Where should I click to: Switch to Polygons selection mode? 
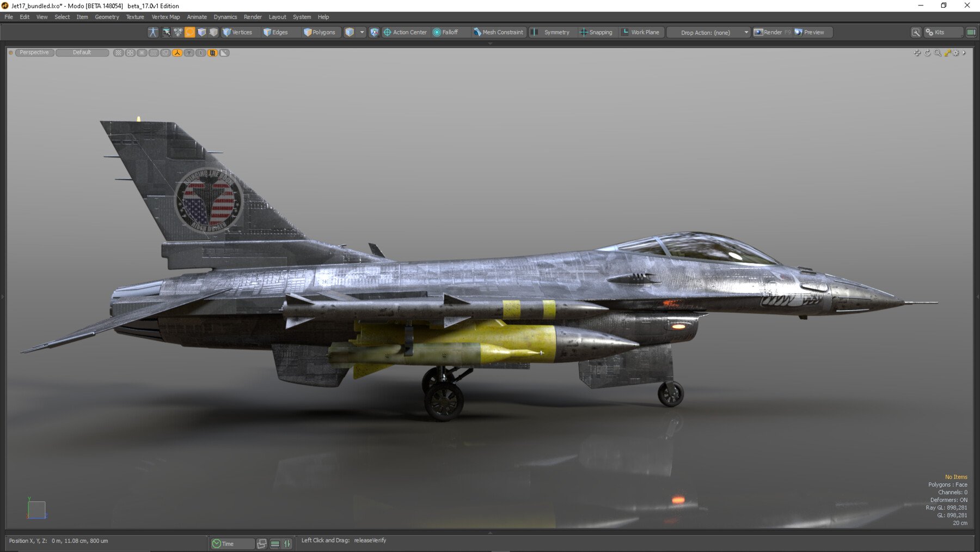tap(320, 32)
